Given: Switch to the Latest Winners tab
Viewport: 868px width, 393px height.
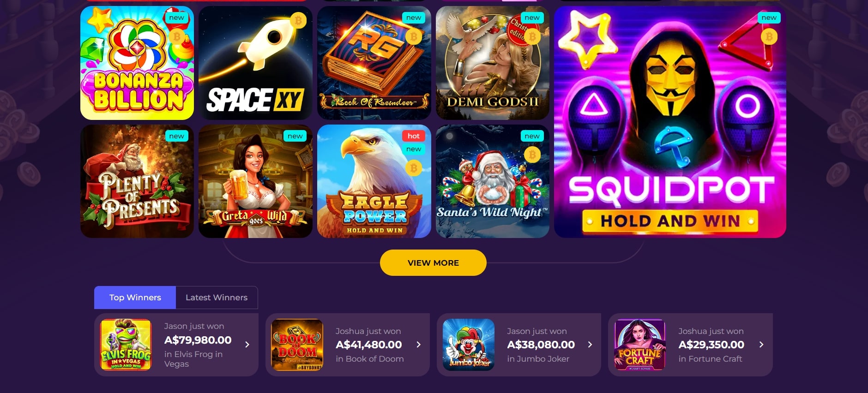Looking at the screenshot, I should pyautogui.click(x=217, y=298).
